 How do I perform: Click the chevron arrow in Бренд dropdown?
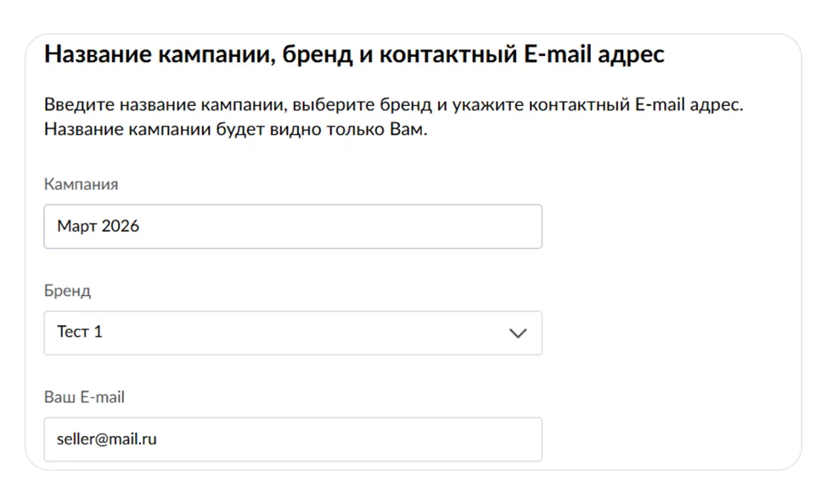tap(517, 333)
